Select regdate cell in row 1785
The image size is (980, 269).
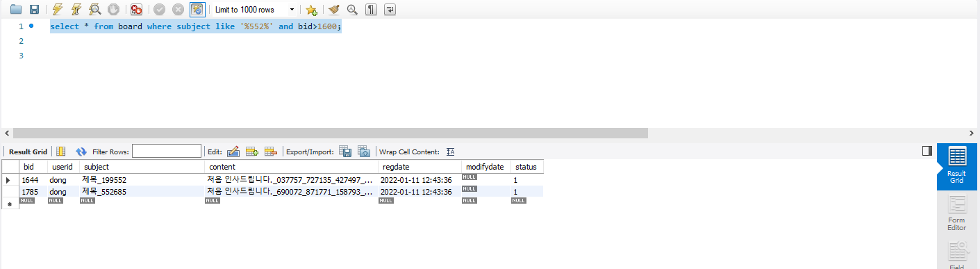click(420, 191)
